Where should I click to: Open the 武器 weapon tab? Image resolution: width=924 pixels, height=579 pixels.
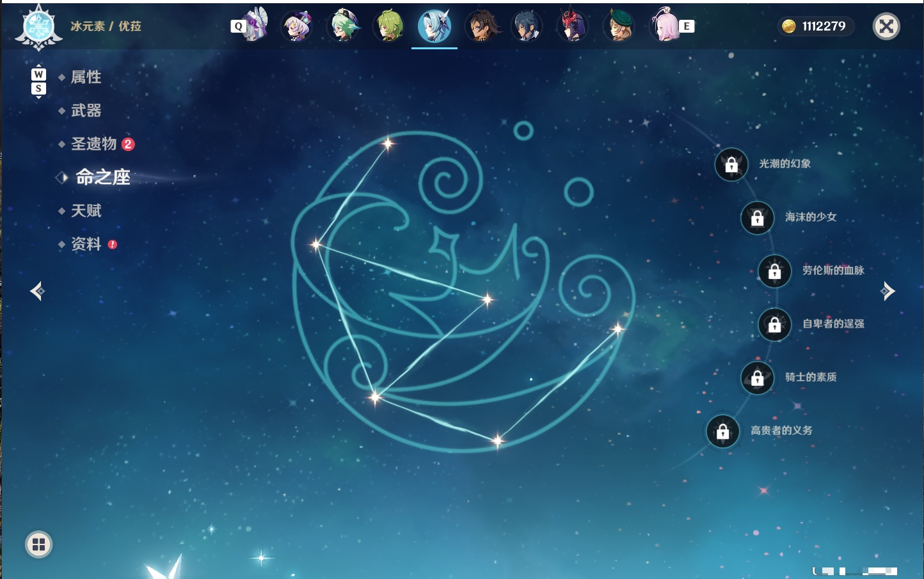pyautogui.click(x=86, y=111)
